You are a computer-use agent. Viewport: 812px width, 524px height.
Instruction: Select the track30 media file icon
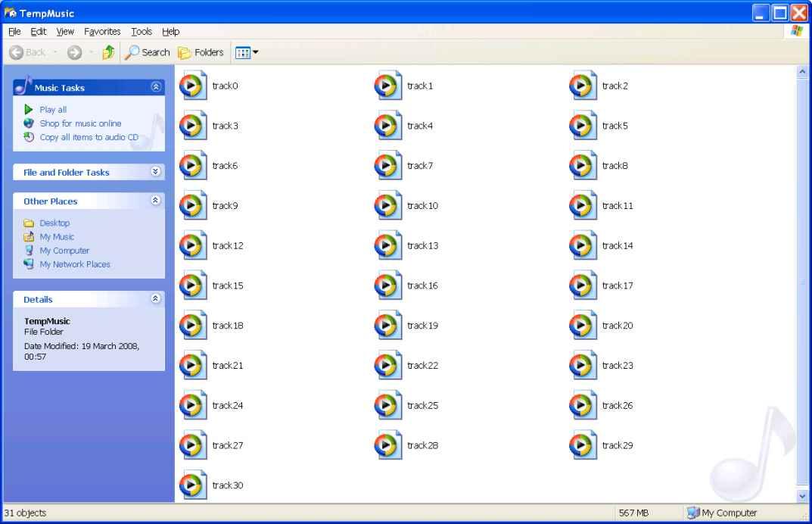click(193, 485)
